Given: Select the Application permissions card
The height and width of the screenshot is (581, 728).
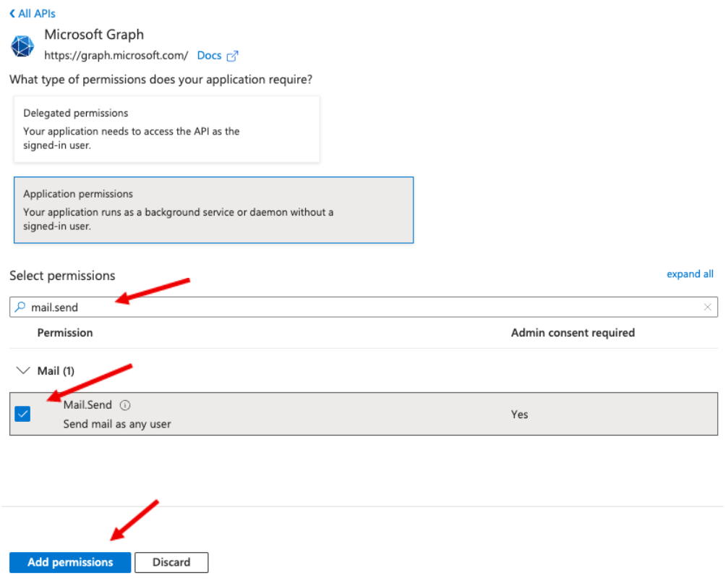Looking at the screenshot, I should click(x=213, y=210).
